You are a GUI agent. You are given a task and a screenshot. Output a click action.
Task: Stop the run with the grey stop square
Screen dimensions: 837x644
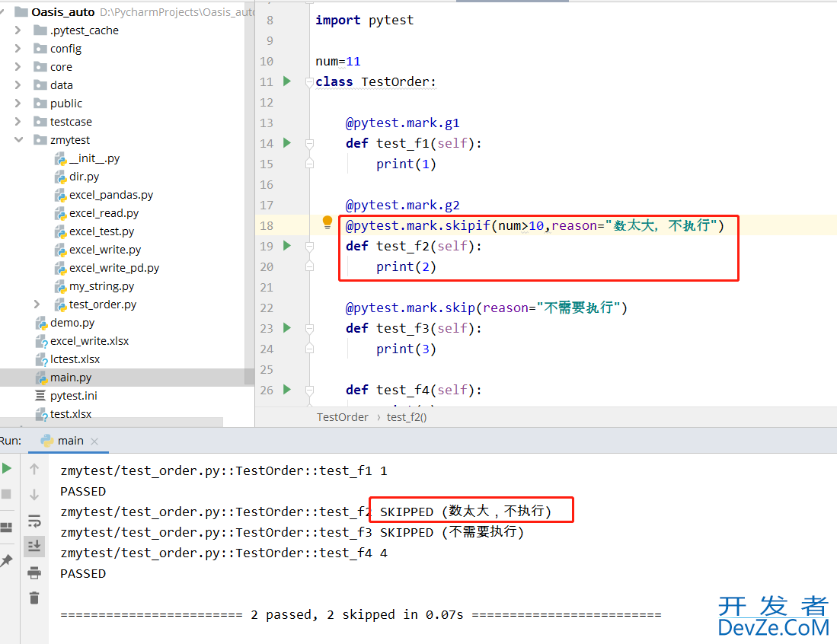(x=6, y=494)
